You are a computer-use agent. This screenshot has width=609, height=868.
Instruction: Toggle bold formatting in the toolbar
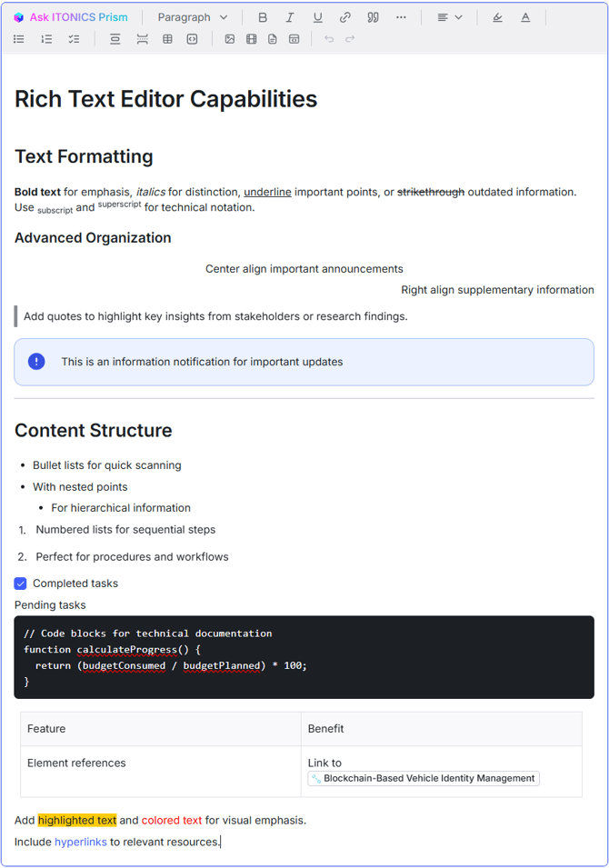click(263, 17)
